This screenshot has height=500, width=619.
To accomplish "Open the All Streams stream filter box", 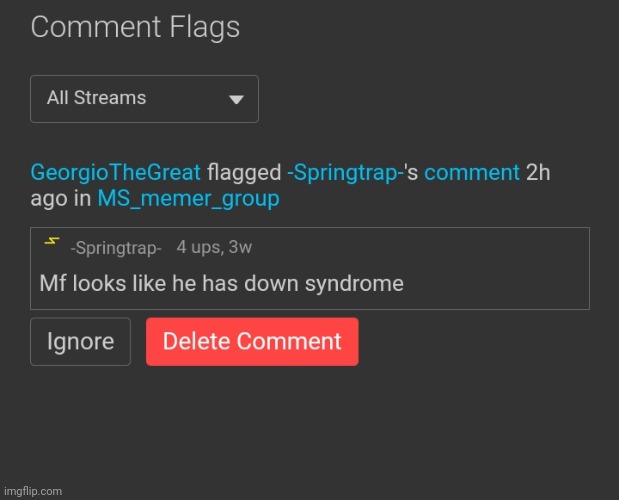I will (144, 99).
